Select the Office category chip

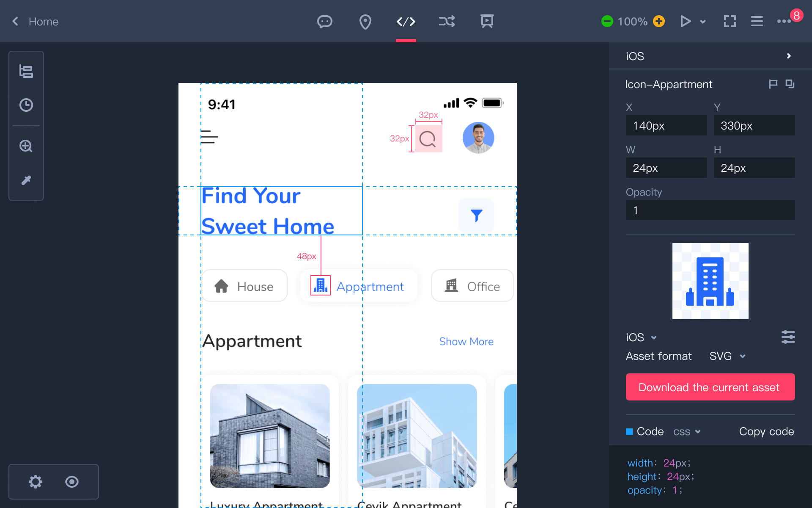(x=472, y=286)
